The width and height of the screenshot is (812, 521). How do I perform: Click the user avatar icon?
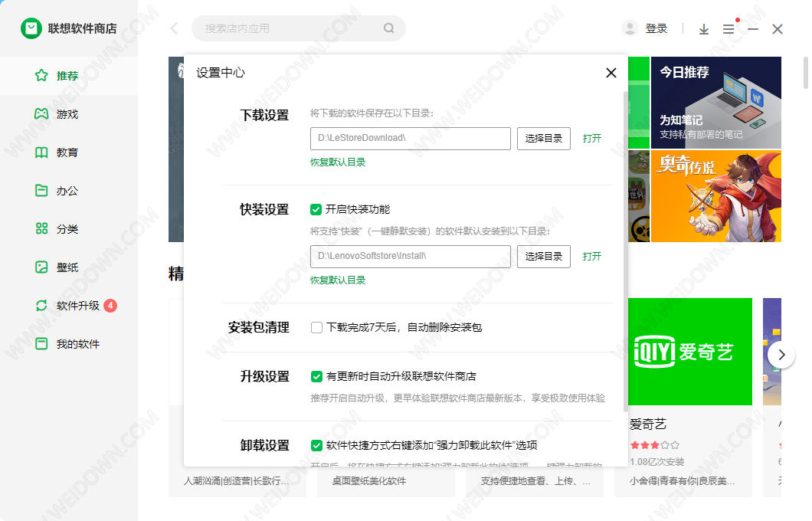(630, 28)
